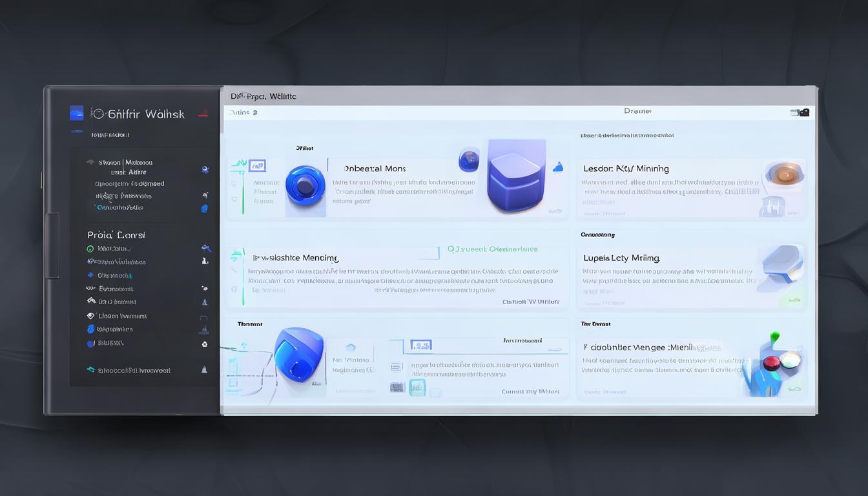Click the blue drop icon in the row above 'Proia Lonst'
This screenshot has height=496, width=868.
click(x=205, y=209)
